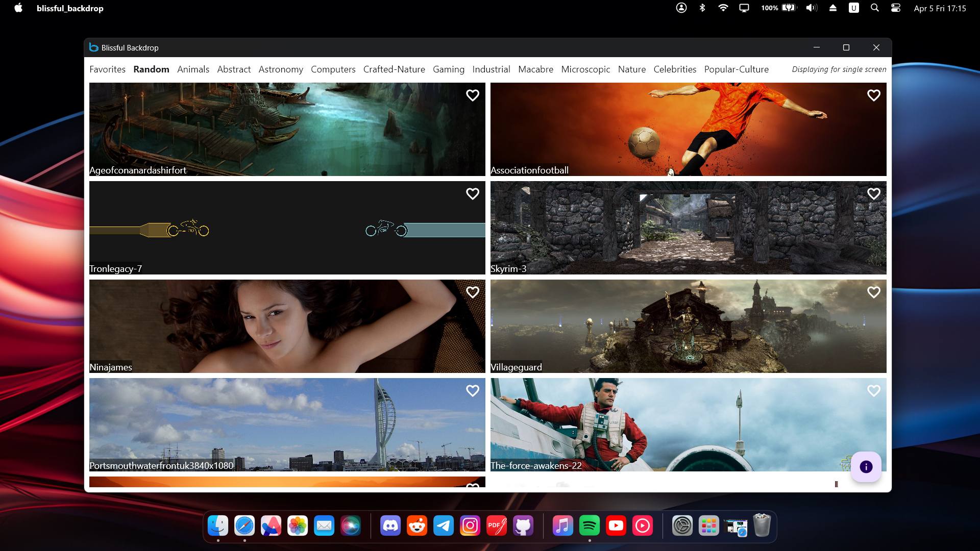Click heart icon on Skyrim-3 wallpaper
The height and width of the screenshot is (551, 980).
coord(873,194)
